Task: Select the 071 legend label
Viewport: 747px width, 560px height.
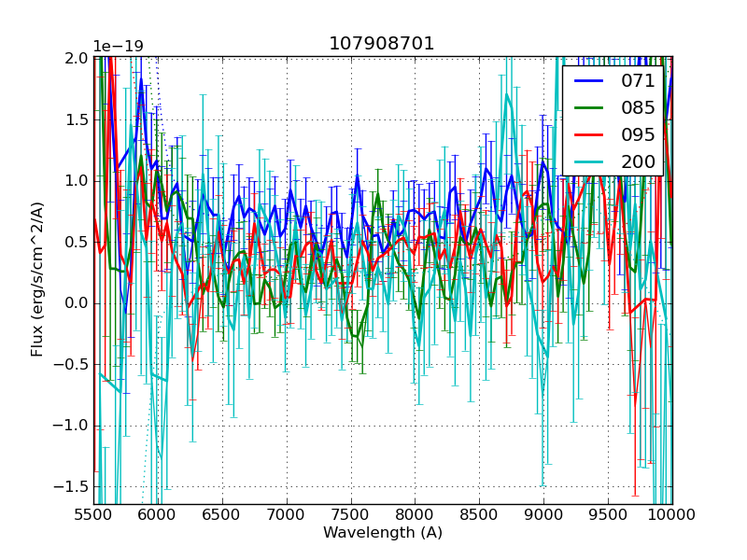Action: (x=638, y=81)
